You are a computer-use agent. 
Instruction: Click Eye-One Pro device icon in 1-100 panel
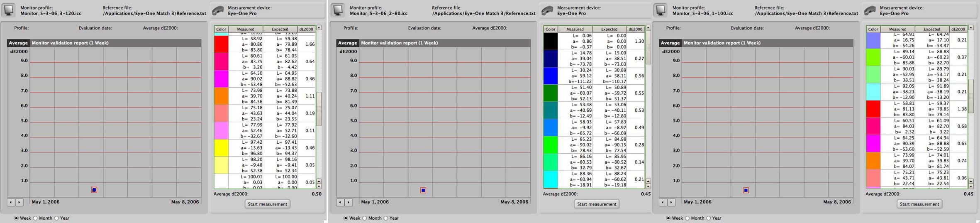pyautogui.click(x=870, y=11)
